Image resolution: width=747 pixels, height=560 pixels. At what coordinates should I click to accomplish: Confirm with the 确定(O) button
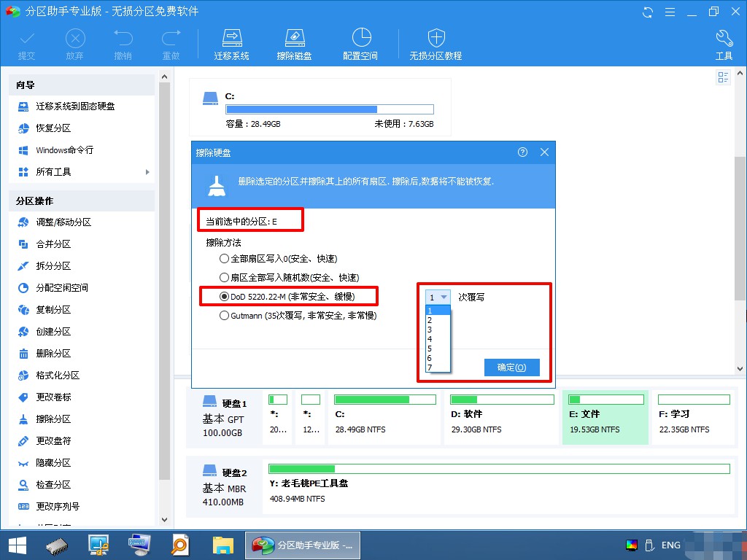click(x=511, y=367)
